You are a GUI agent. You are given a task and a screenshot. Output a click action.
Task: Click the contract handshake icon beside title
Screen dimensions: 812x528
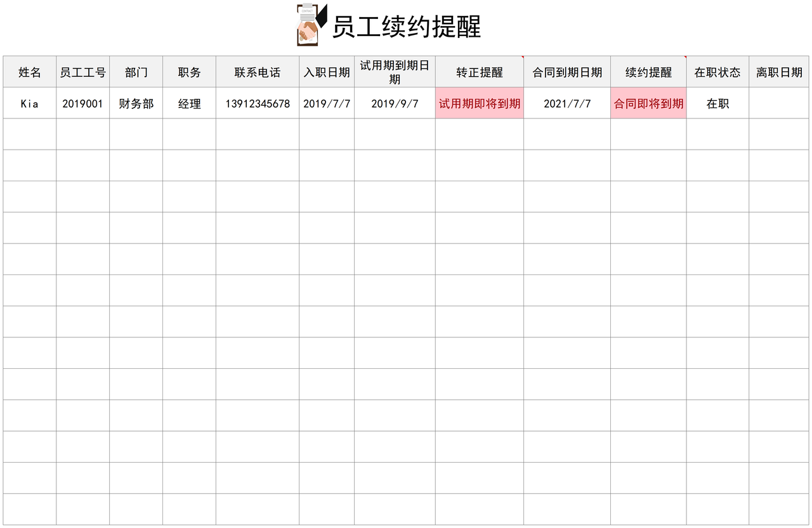click(310, 25)
